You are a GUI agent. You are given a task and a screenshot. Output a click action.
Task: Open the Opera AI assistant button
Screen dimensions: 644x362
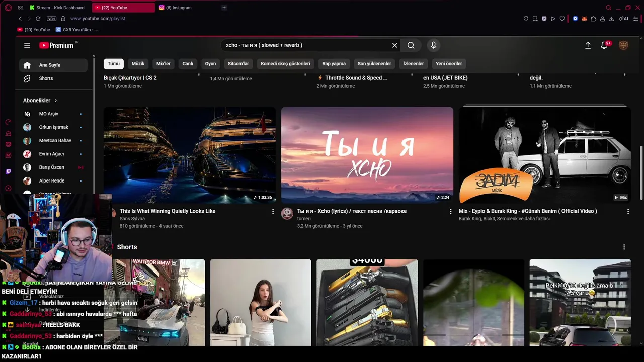tap(624, 19)
